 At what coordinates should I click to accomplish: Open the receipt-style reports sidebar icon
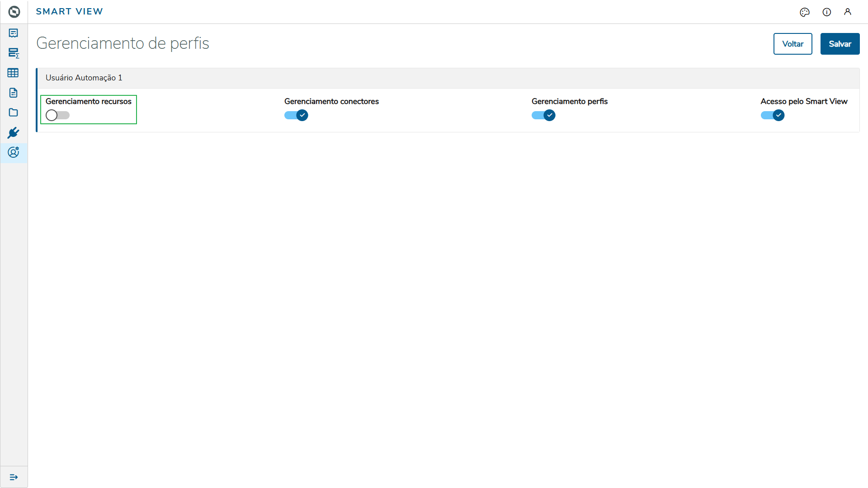(x=14, y=33)
